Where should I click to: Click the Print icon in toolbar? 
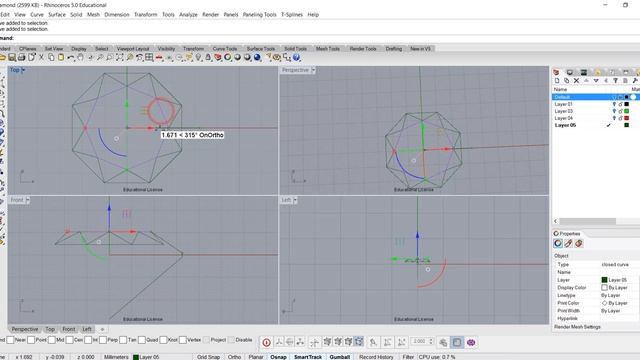(21, 58)
